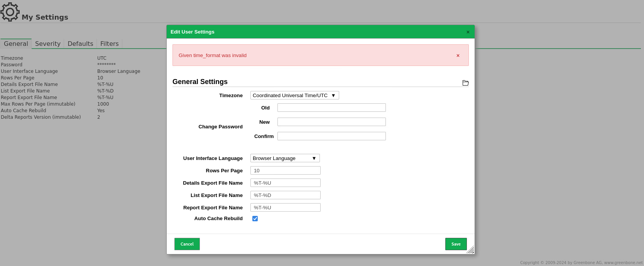
Task: Open the Defaults tab
Action: [x=80, y=44]
